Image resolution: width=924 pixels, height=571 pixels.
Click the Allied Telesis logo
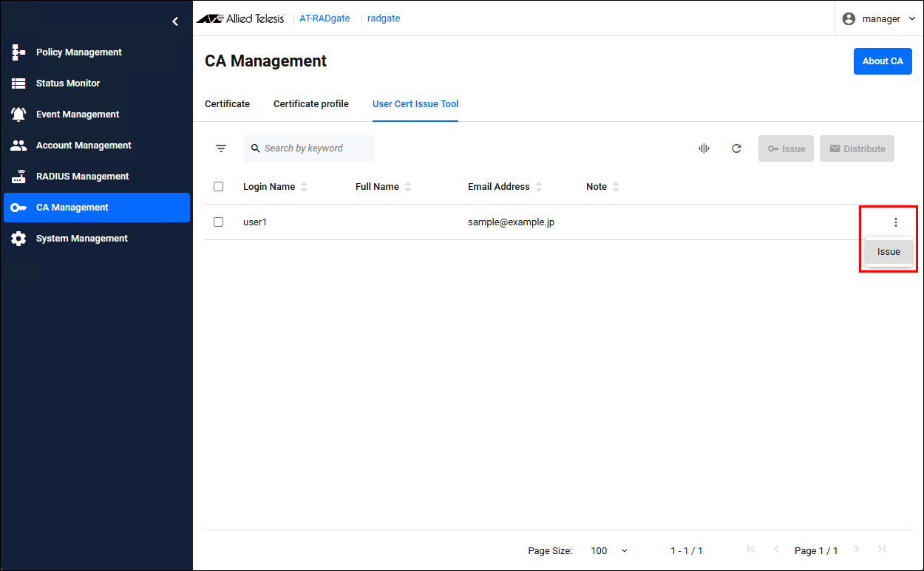coord(240,18)
